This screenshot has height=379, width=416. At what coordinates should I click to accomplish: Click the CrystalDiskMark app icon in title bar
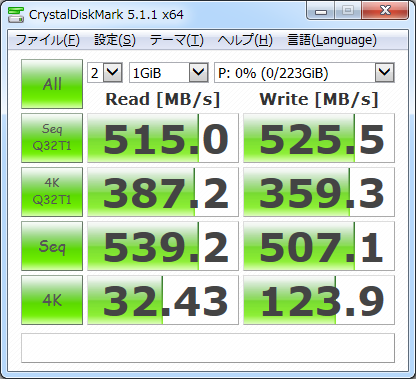tap(16, 14)
